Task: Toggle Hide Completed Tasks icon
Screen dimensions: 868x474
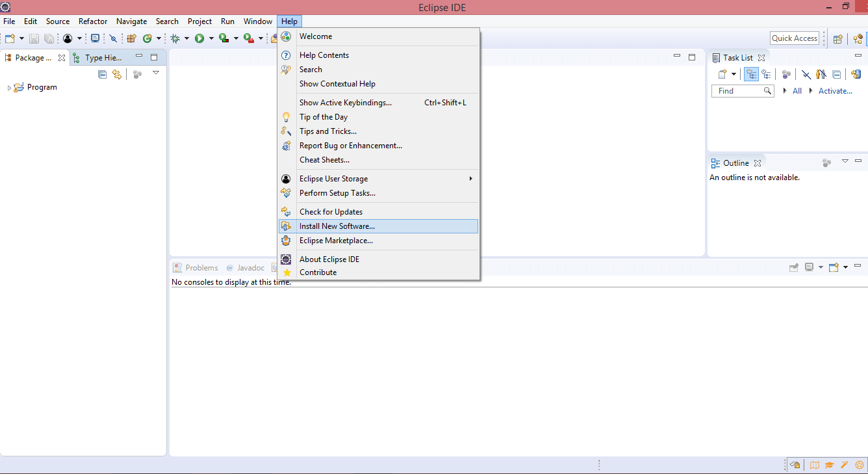Action: pos(806,74)
